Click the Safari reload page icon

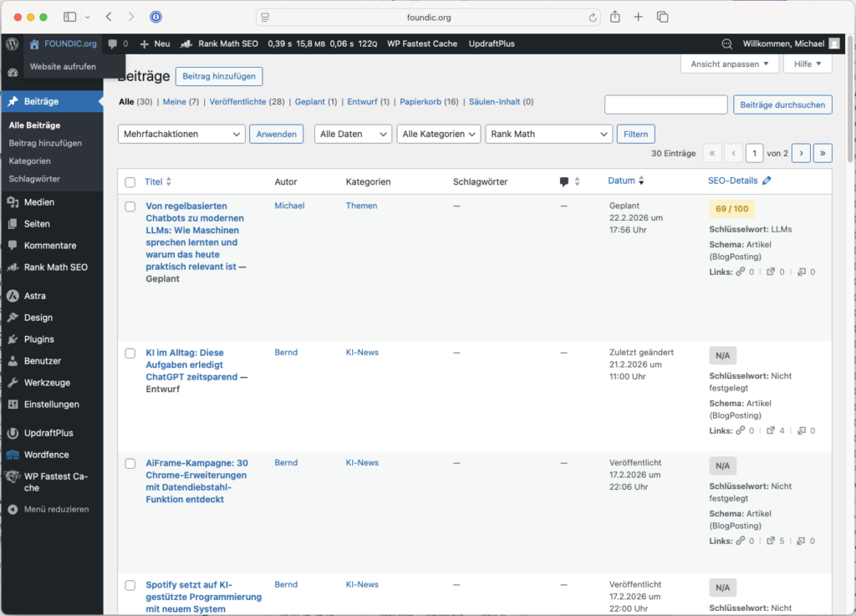[594, 17]
